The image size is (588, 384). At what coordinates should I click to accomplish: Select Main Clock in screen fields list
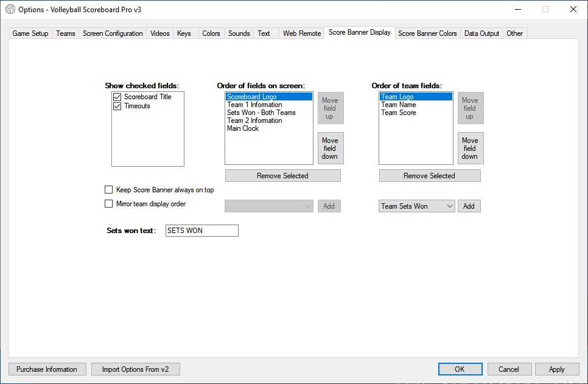pos(243,128)
